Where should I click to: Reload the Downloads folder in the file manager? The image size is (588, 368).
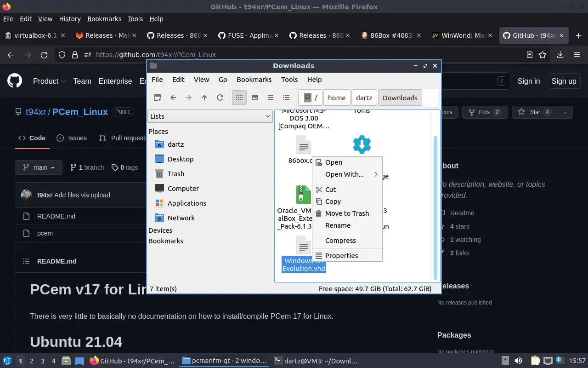click(220, 98)
